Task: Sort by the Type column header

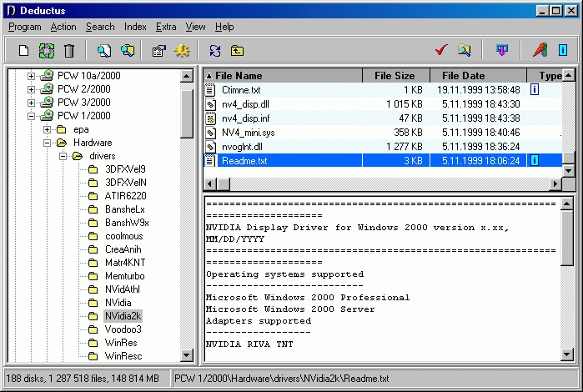Action: tap(545, 76)
